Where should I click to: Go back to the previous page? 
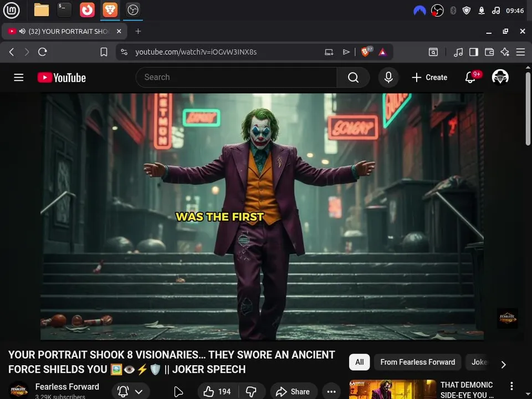pos(12,52)
